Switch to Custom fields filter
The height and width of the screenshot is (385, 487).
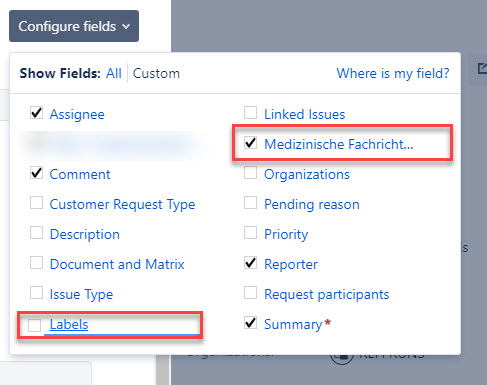(156, 73)
